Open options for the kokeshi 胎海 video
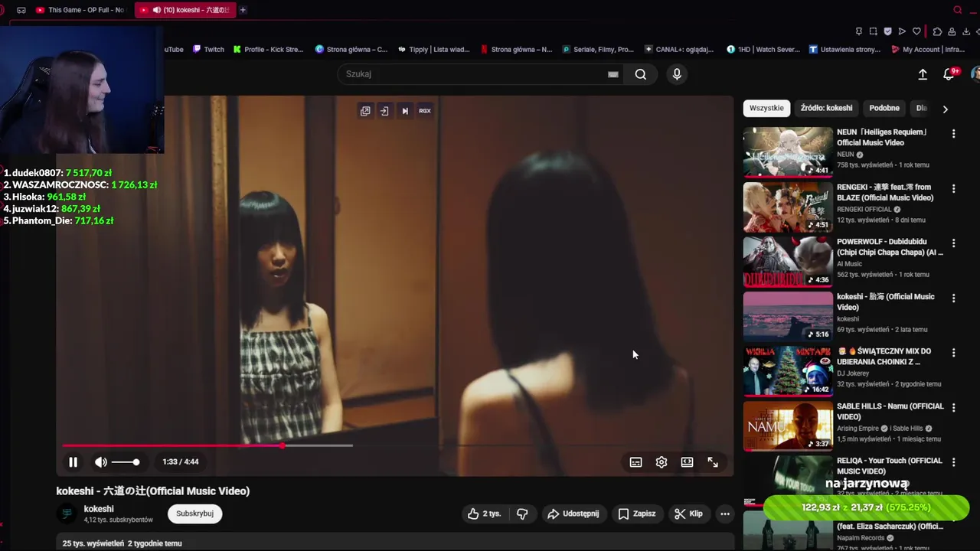Viewport: 980px width, 551px height. pyautogui.click(x=953, y=298)
